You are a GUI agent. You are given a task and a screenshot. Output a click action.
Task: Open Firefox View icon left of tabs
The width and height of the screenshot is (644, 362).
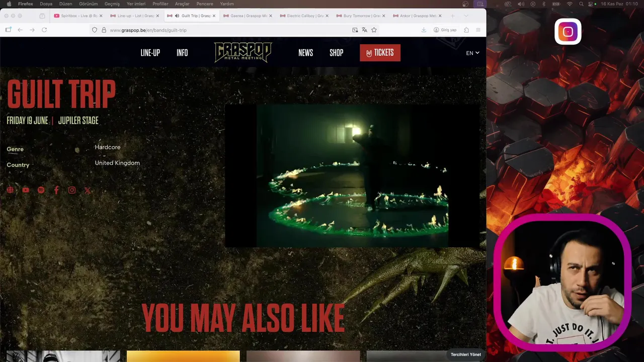(42, 16)
